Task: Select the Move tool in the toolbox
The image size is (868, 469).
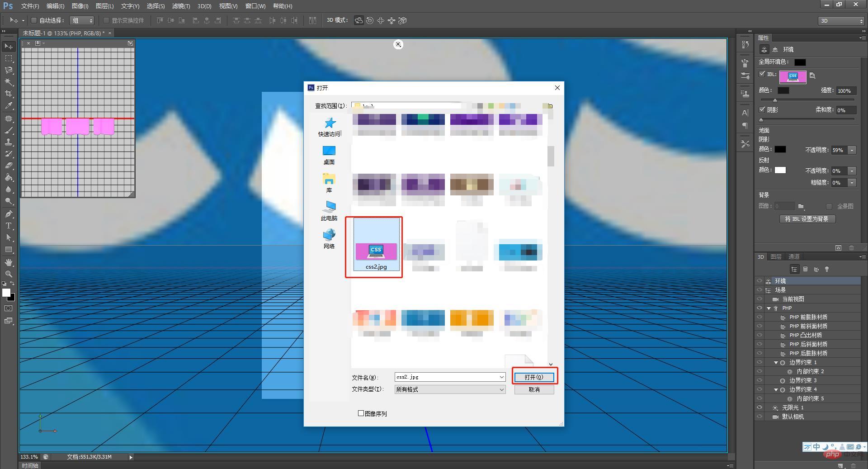Action: pyautogui.click(x=9, y=47)
